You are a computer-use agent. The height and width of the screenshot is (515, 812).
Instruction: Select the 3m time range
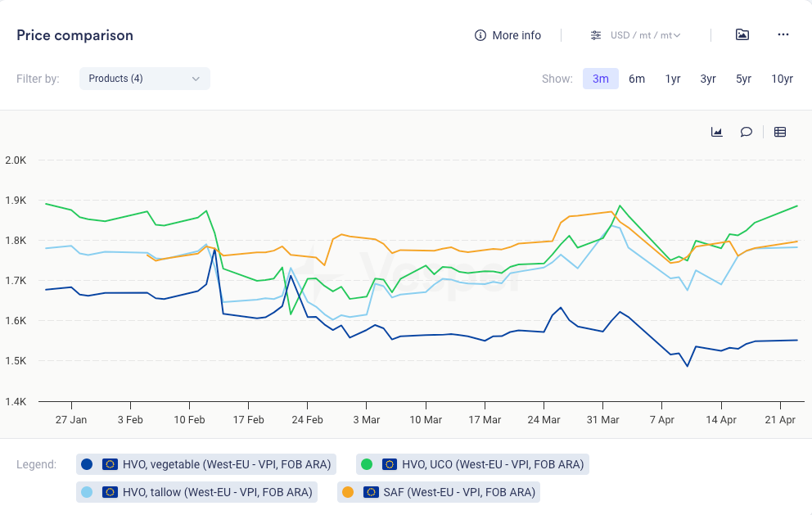tap(601, 79)
